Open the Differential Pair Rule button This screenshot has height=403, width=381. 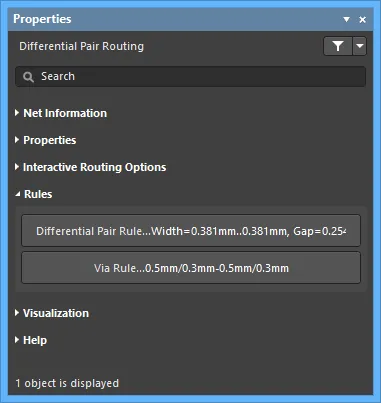191,231
